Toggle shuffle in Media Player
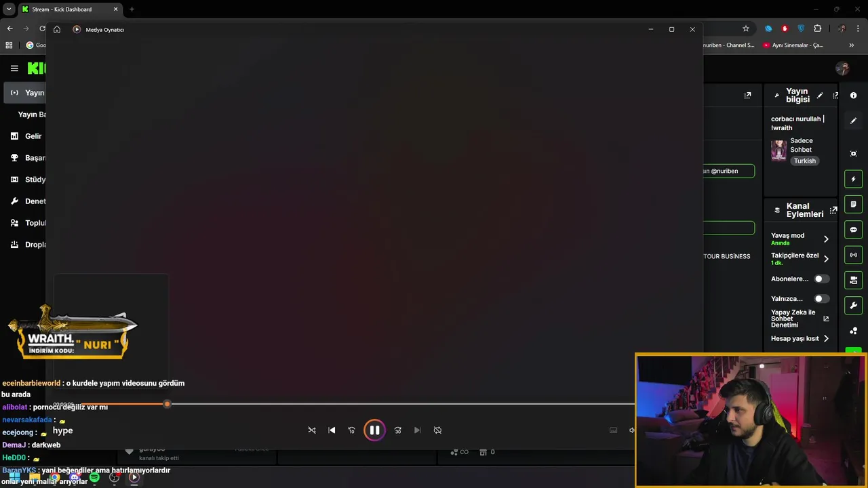Image resolution: width=868 pixels, height=488 pixels. (x=312, y=430)
